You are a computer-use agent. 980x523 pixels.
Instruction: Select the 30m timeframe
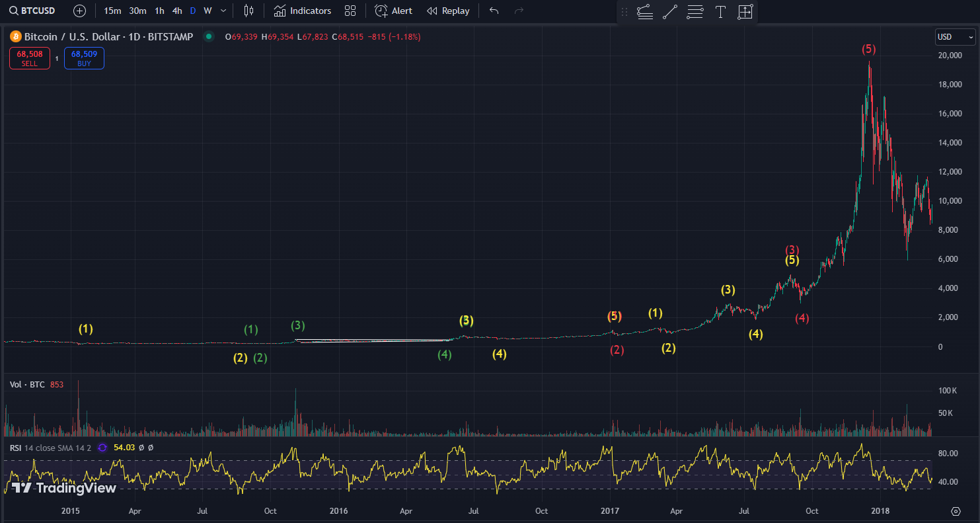pyautogui.click(x=137, y=11)
